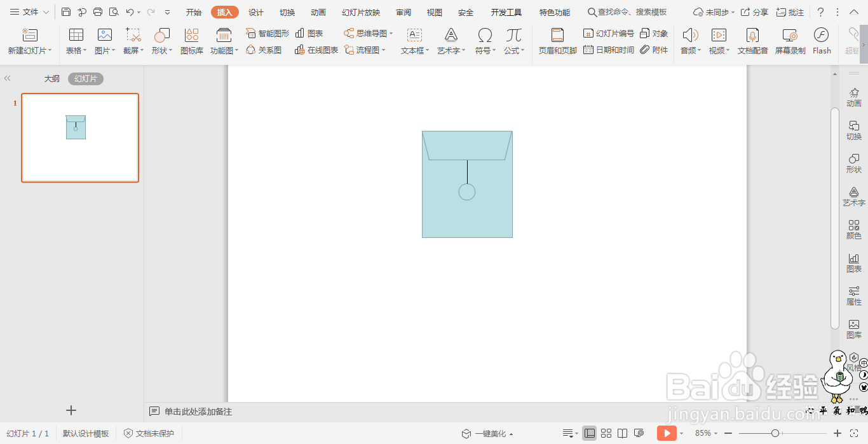Switch panel to 幻灯片 thumbnails view
The height and width of the screenshot is (444, 868).
[86, 79]
